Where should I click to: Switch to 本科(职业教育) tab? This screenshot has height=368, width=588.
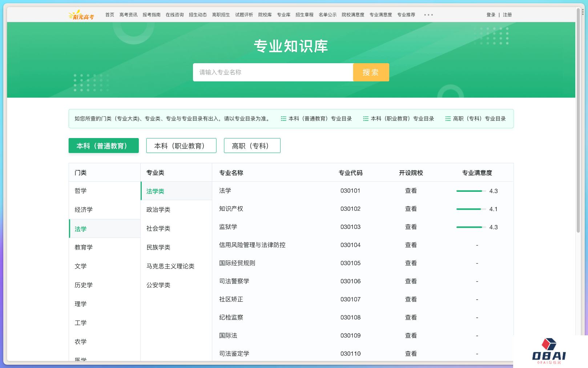point(181,146)
